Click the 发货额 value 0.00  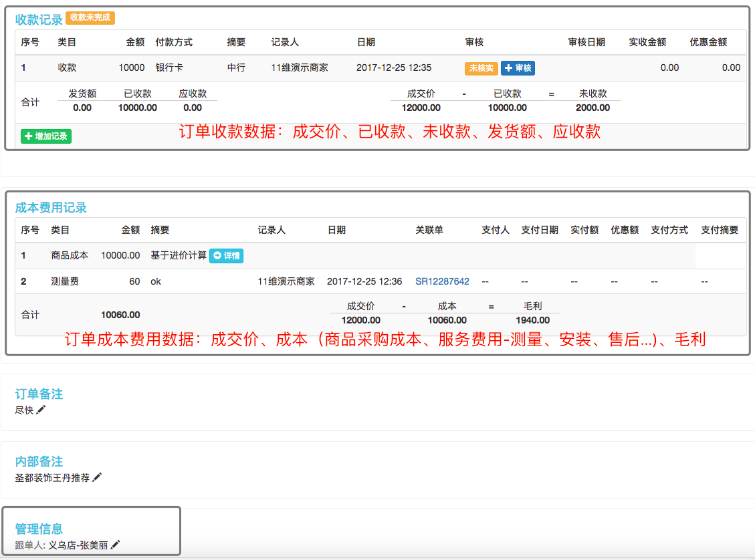[x=82, y=108]
